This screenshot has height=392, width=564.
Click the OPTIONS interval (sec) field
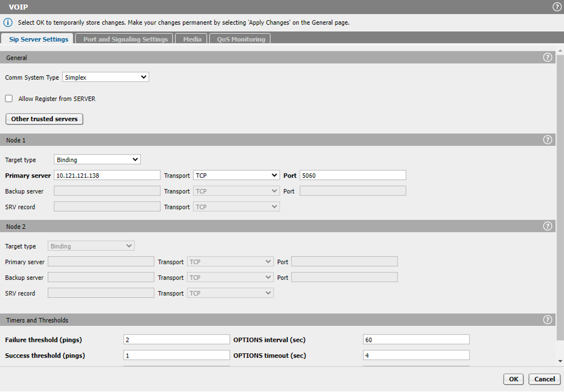pyautogui.click(x=416, y=339)
